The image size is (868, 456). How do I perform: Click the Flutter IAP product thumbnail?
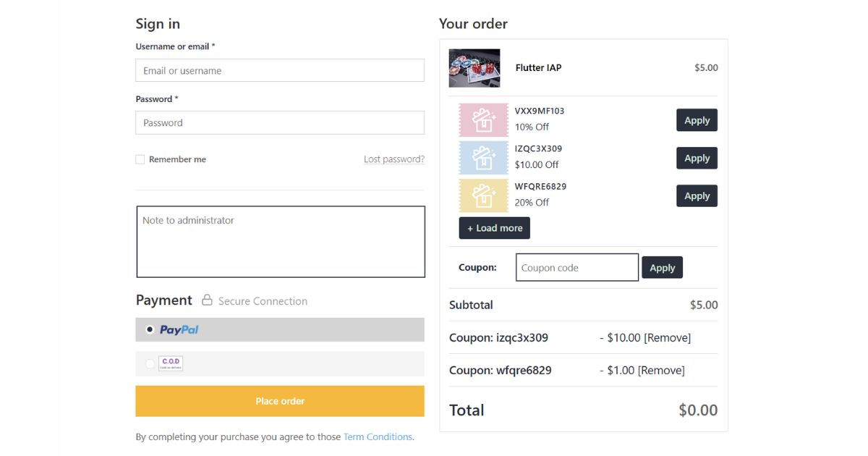pos(475,67)
